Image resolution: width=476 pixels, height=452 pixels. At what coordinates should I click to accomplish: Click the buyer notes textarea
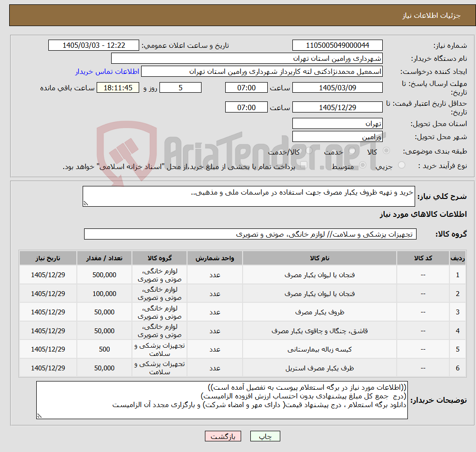click(222, 400)
